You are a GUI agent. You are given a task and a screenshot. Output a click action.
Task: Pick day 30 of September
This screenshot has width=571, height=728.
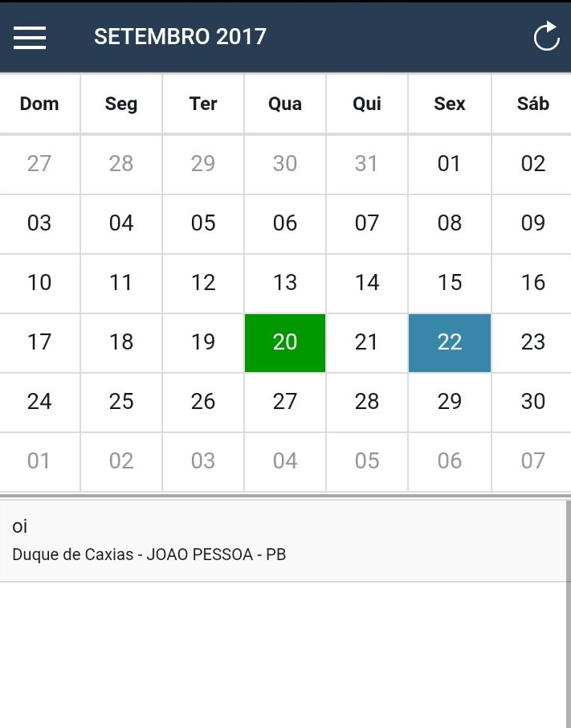click(532, 402)
